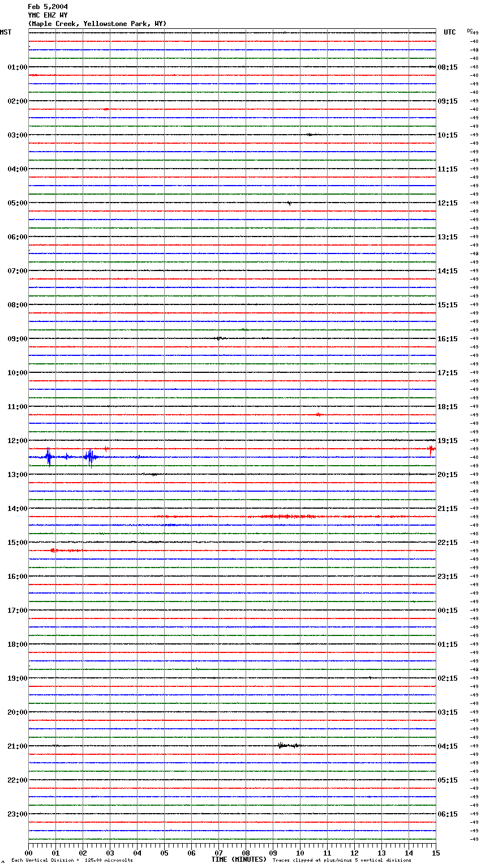481x868 pixels.
Task: Select the 10:00 MST time label
Action: (18, 373)
